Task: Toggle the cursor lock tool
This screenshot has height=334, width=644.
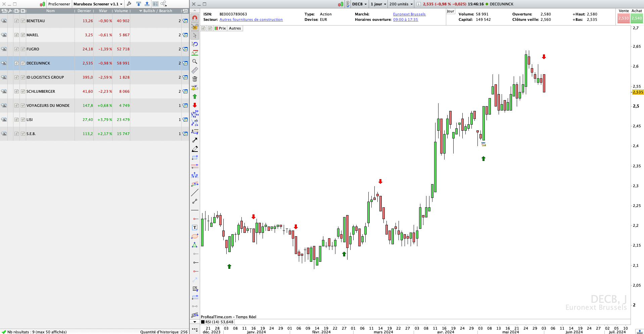Action: (x=195, y=27)
